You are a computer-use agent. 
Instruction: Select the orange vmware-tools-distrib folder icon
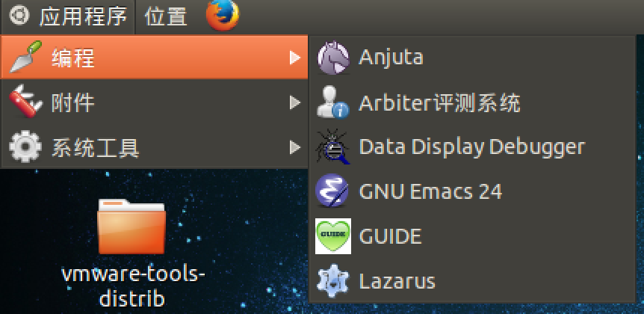point(131,227)
